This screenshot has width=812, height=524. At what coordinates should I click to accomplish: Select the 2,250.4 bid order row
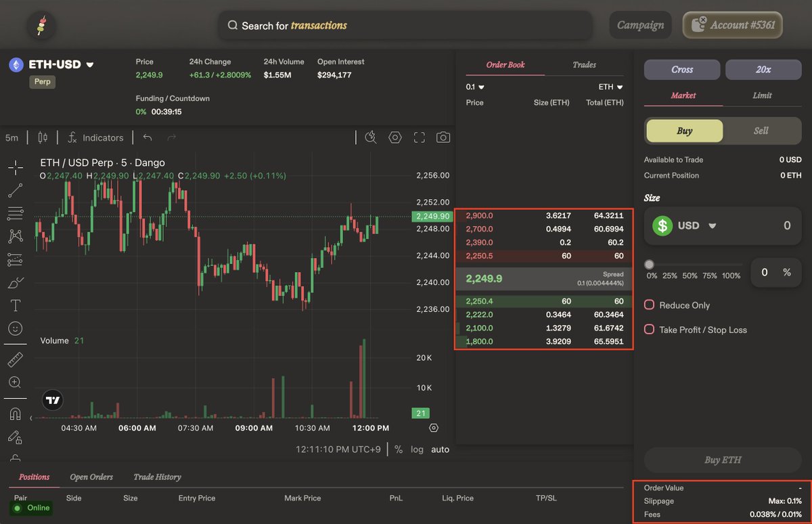point(545,301)
